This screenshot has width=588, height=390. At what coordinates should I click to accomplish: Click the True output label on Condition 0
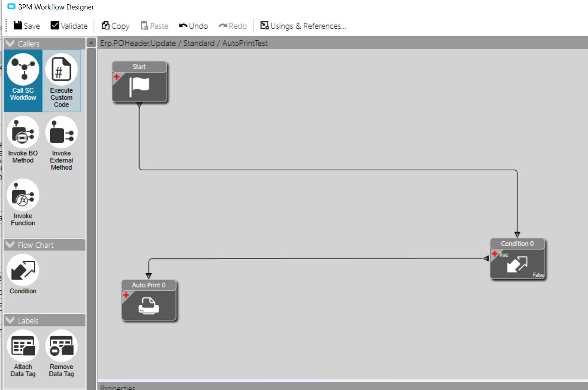click(504, 255)
